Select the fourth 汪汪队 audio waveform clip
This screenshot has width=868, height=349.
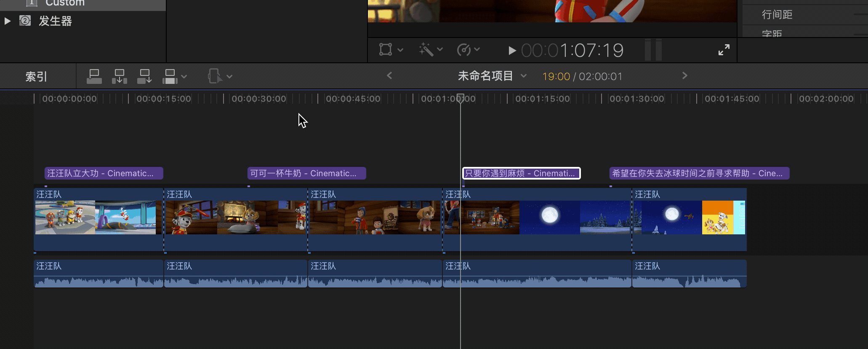[537, 274]
